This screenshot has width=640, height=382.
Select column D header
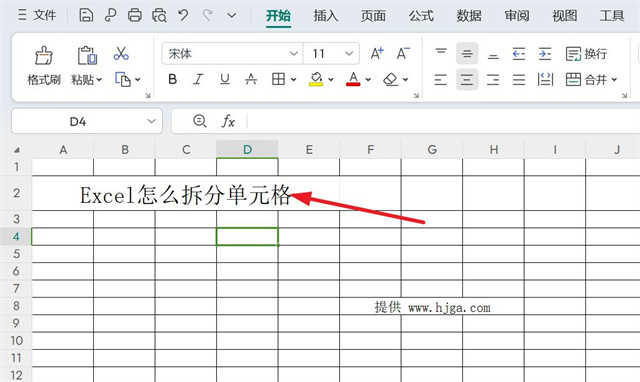point(247,149)
